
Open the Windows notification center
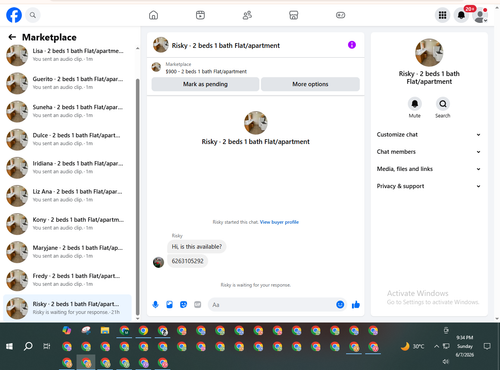(487, 346)
